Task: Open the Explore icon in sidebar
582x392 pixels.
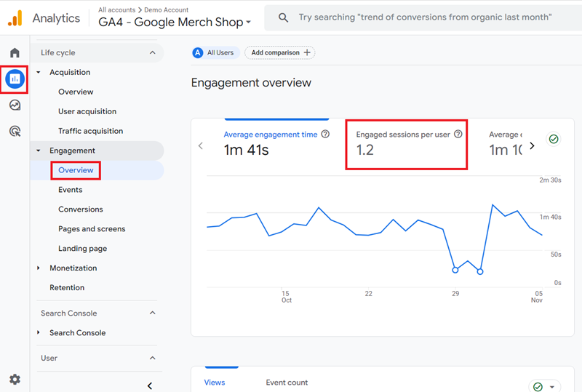Action: pyautogui.click(x=15, y=105)
